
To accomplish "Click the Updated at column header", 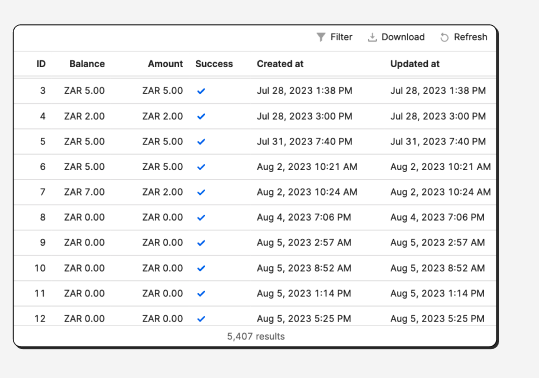I will click(415, 64).
